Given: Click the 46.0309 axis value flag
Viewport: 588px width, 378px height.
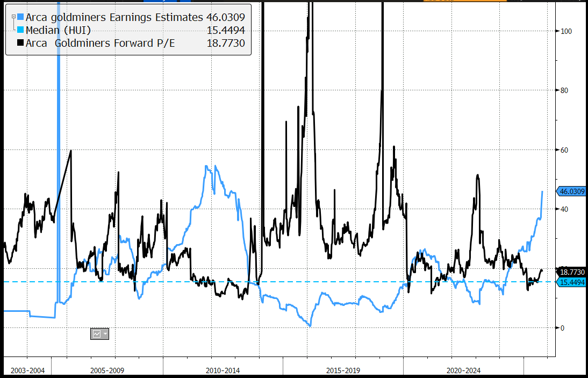Looking at the screenshot, I should (x=572, y=191).
